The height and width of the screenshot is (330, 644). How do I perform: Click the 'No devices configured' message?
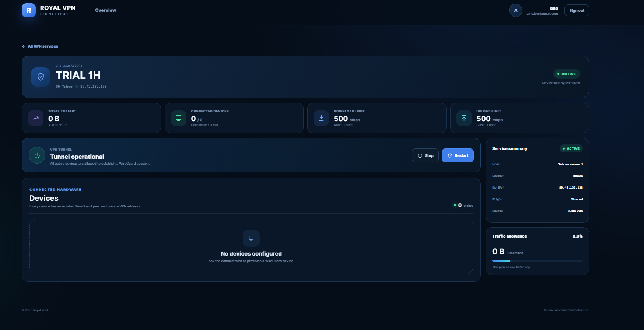251,254
